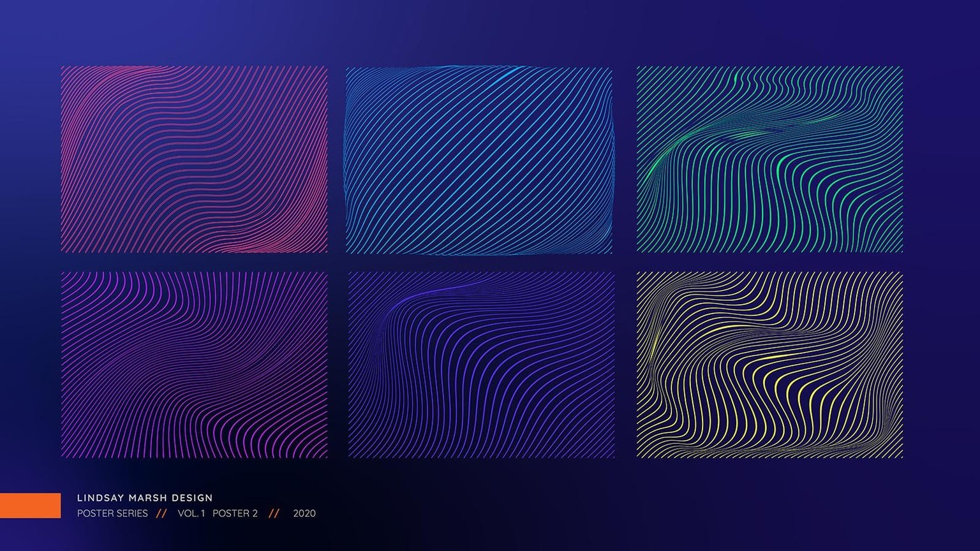Select the yellow wavy line poster
Image resolution: width=980 pixels, height=551 pixels.
769,365
